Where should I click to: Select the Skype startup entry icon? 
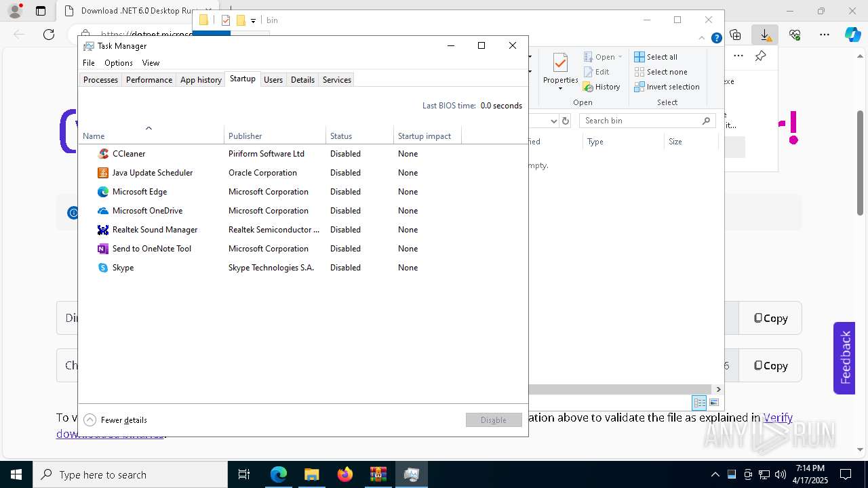click(x=103, y=268)
